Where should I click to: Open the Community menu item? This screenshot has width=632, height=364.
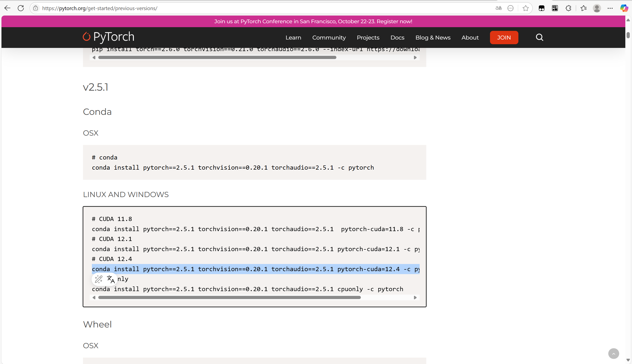tap(329, 37)
